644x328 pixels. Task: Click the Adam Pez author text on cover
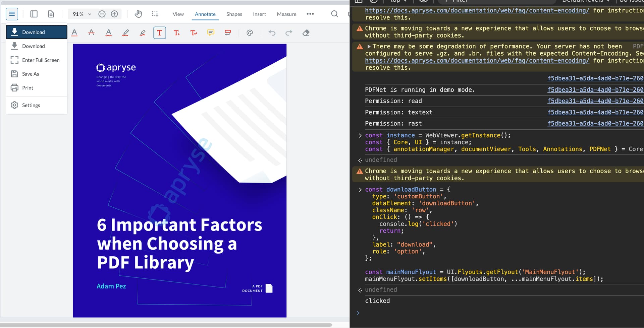coord(111,286)
